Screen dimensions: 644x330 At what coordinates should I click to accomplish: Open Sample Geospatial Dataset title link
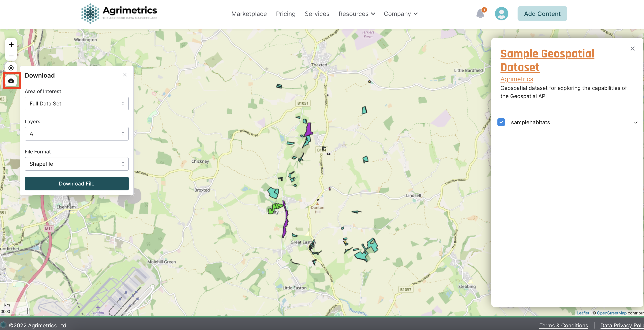[x=547, y=60]
